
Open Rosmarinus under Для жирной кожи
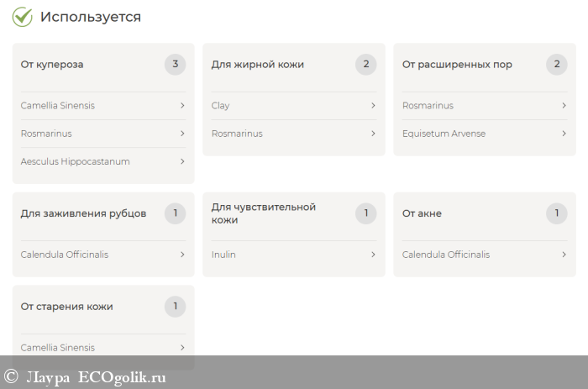pyautogui.click(x=237, y=134)
